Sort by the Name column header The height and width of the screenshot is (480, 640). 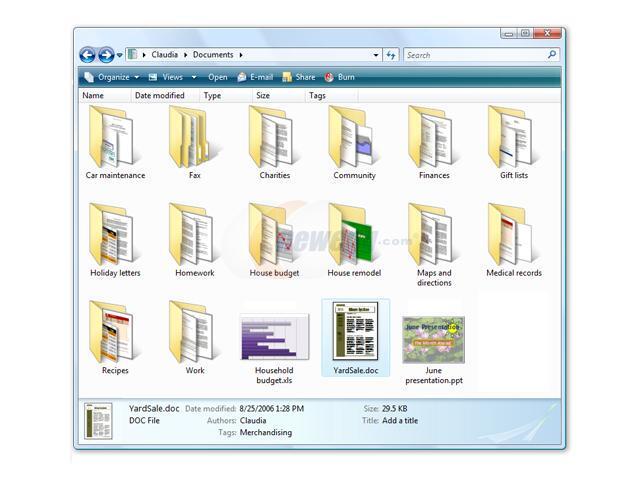[x=104, y=96]
